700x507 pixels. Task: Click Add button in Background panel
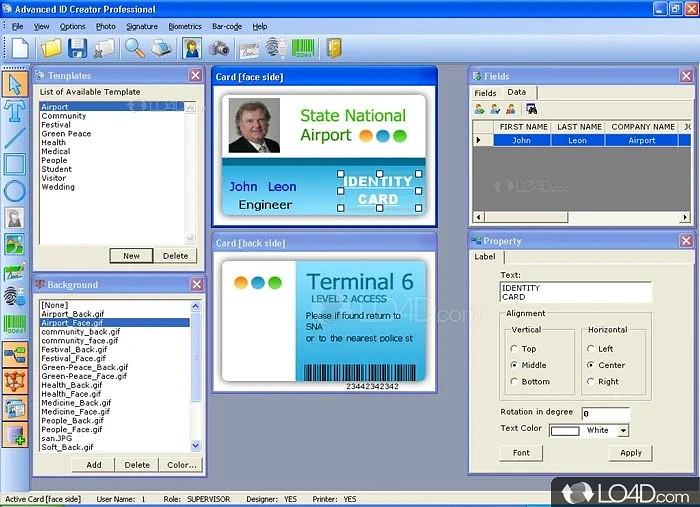click(x=94, y=465)
